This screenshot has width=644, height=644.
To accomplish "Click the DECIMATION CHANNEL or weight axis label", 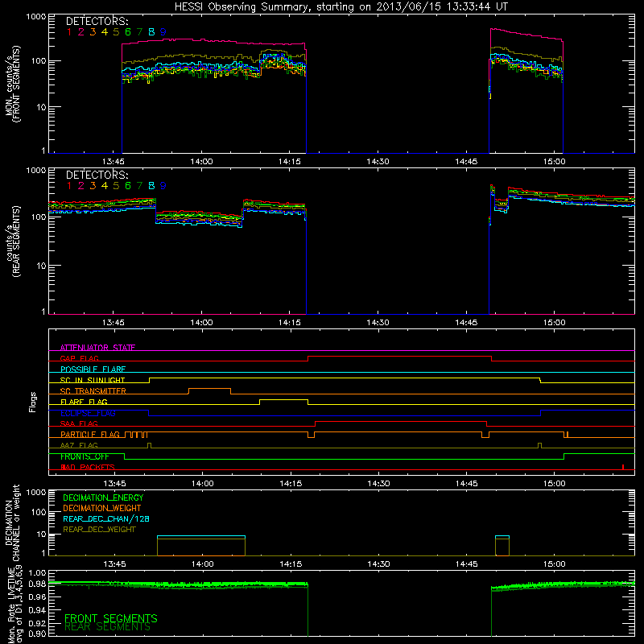I will pyautogui.click(x=12, y=522).
